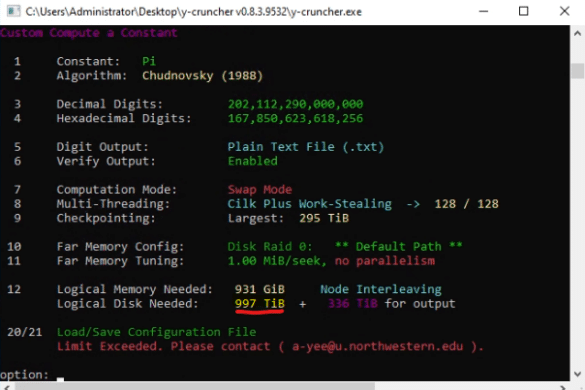The width and height of the screenshot is (585, 390).
Task: Click the '336 TiB' output size value
Action: [353, 304]
